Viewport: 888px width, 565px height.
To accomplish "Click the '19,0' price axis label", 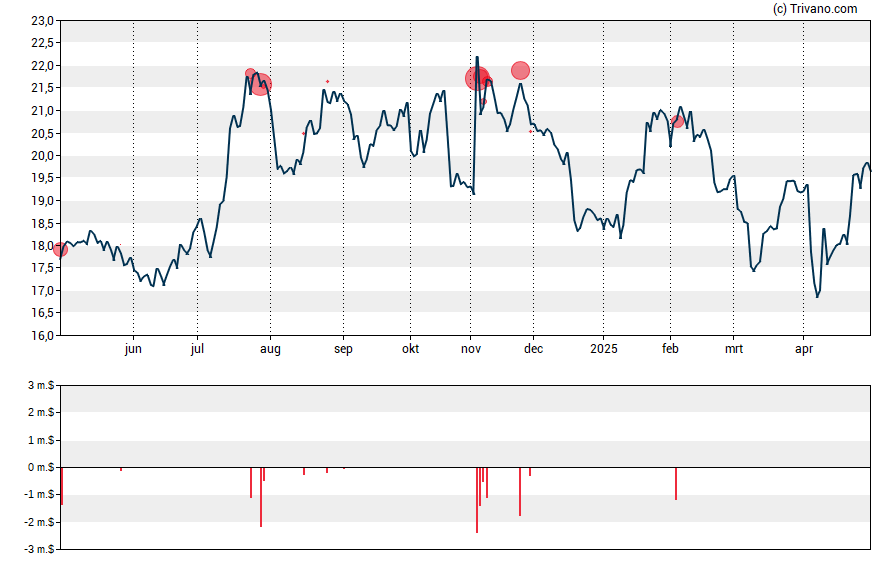I will pos(42,200).
